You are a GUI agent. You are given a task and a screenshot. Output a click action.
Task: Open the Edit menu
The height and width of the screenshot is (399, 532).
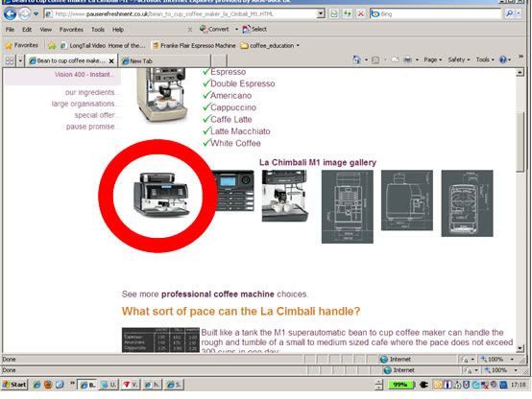pos(27,30)
